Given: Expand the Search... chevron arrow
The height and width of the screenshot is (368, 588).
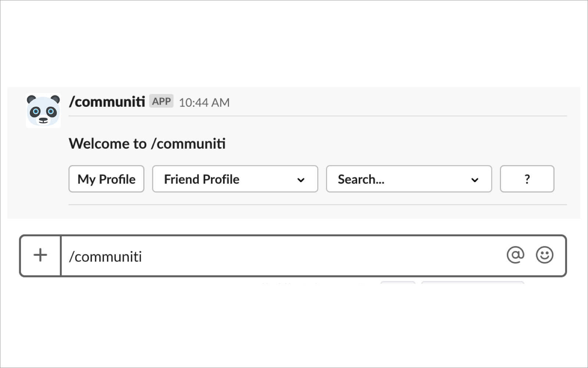Looking at the screenshot, I should coord(475,180).
